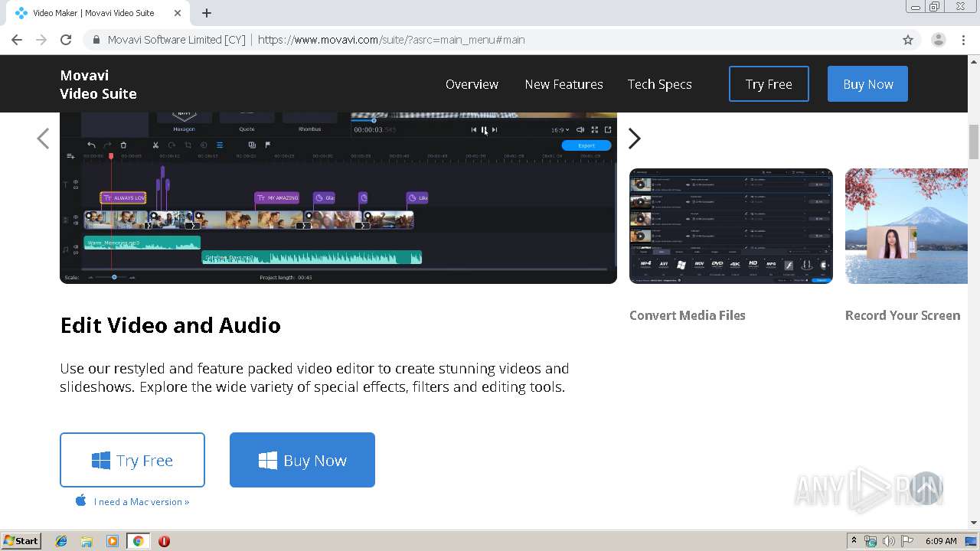
Task: Click the Record Your Screen caption
Action: click(903, 315)
